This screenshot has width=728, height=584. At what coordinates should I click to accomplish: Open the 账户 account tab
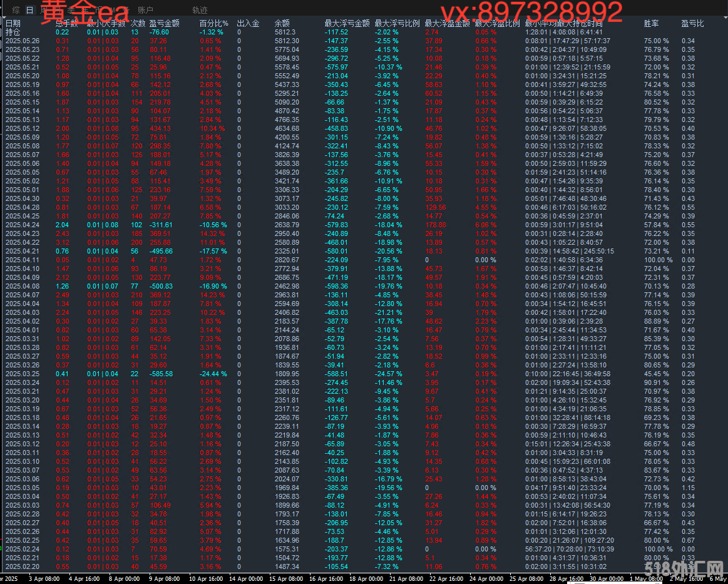coord(145,10)
